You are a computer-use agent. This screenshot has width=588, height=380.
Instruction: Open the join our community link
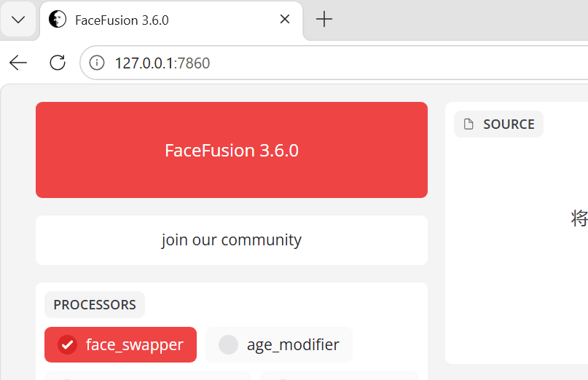click(232, 240)
